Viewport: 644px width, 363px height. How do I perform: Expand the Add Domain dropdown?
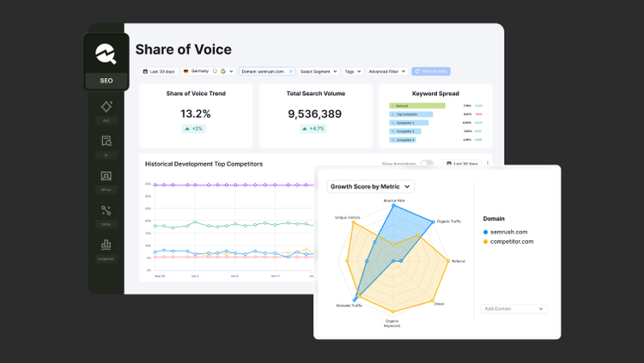click(513, 309)
